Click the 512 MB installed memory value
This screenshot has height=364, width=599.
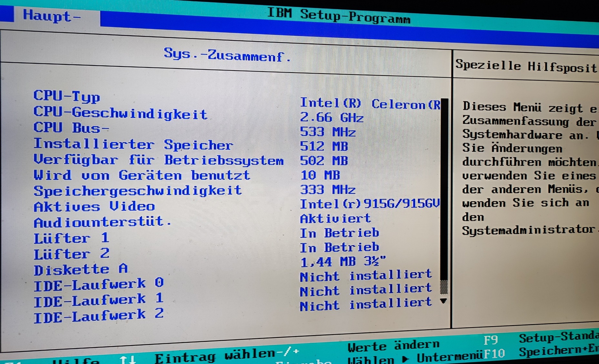[x=324, y=146]
